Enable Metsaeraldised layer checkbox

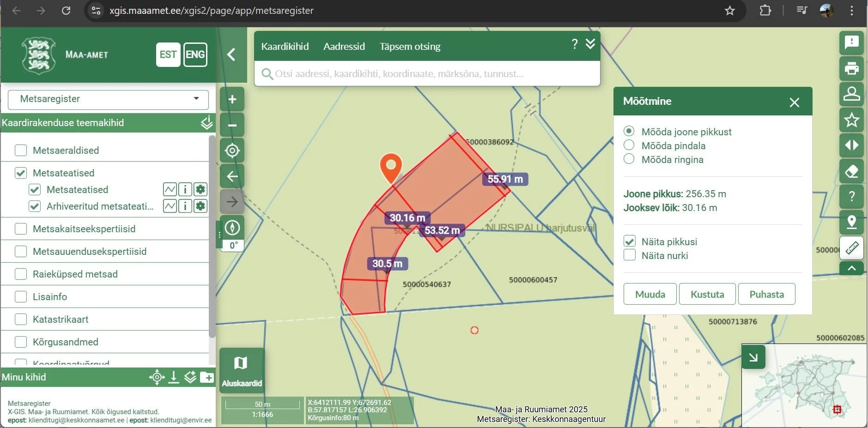coord(21,150)
